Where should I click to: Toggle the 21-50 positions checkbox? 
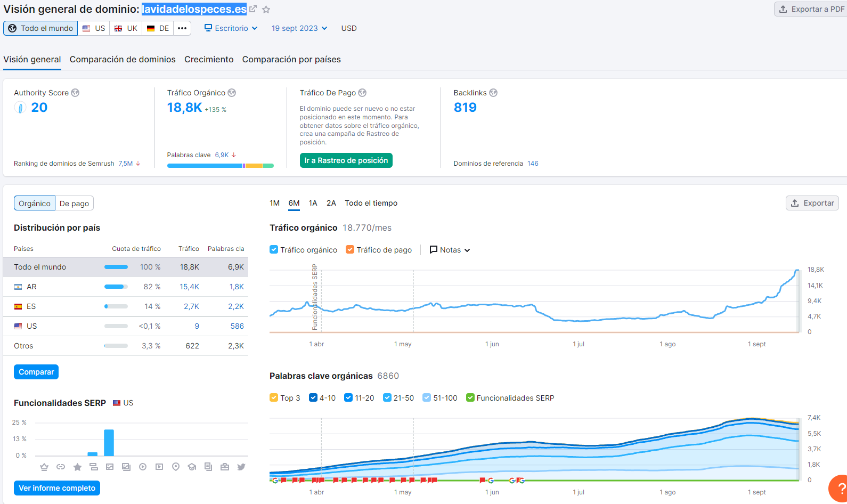(x=387, y=397)
